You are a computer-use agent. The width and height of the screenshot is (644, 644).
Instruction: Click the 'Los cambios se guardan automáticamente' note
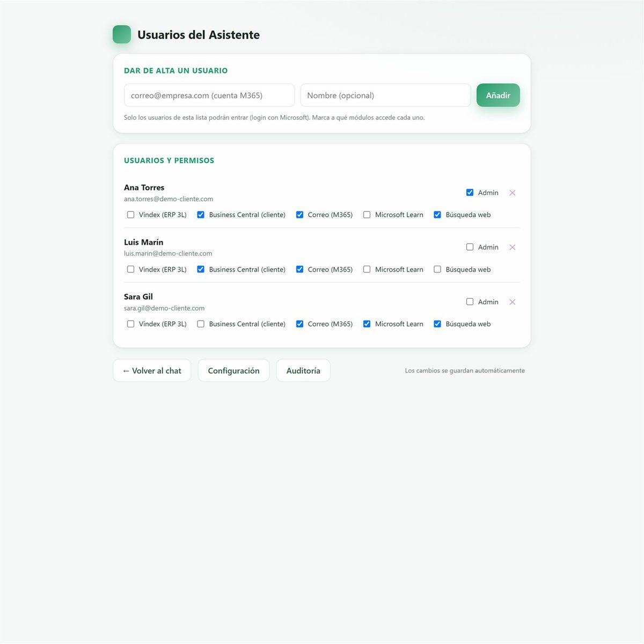point(465,371)
